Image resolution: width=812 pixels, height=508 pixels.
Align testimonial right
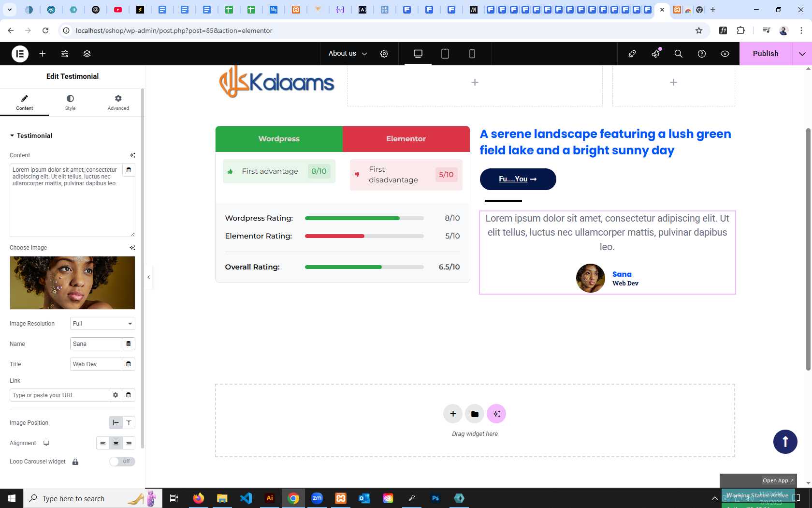point(129,443)
